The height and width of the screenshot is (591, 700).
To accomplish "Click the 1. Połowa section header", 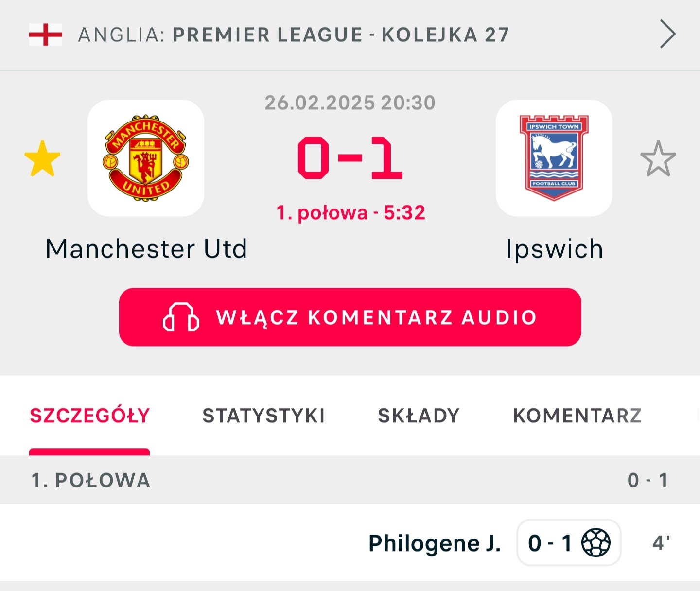I will (x=91, y=480).
